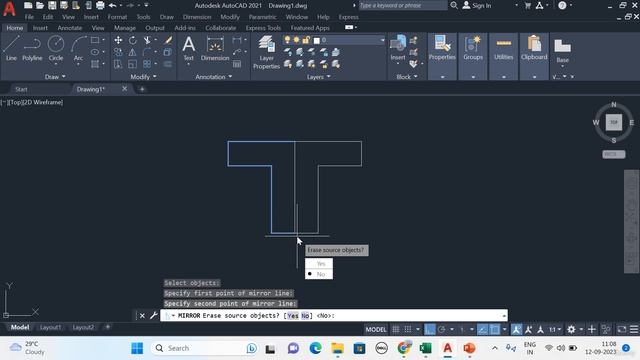
Task: Expand the Layers panel
Action: click(x=318, y=77)
